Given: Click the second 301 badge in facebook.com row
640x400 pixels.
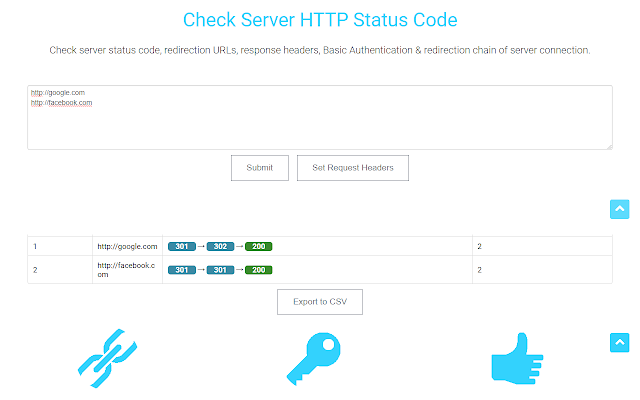Looking at the screenshot, I should [220, 270].
